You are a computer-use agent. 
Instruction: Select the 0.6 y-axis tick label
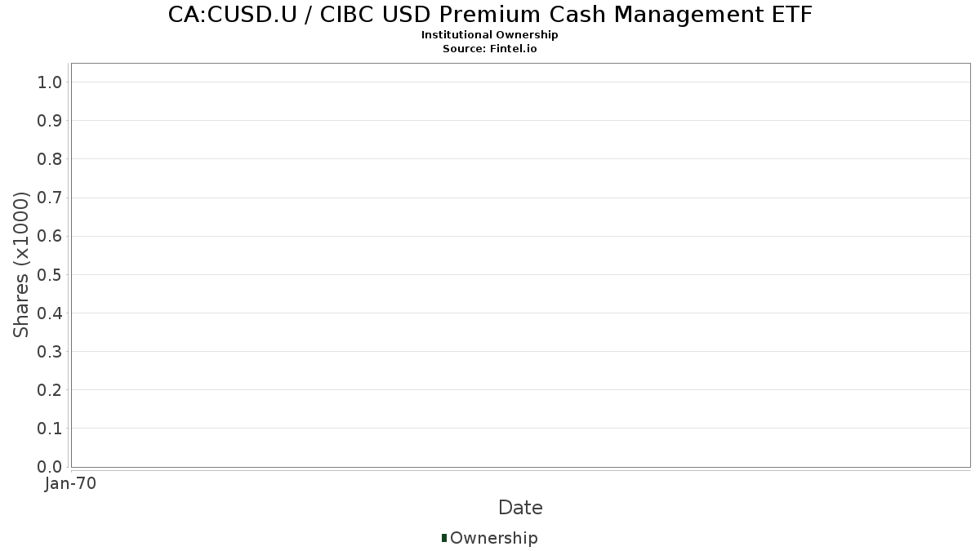pos(50,236)
